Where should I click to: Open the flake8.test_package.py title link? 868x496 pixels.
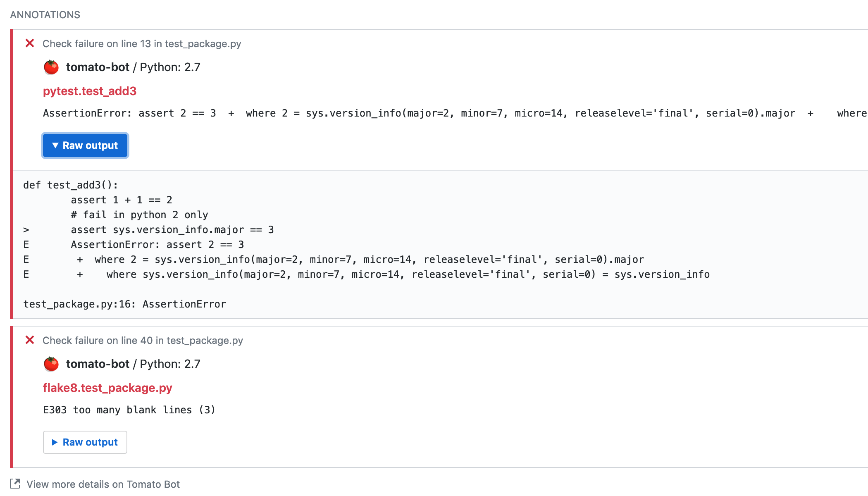(x=107, y=388)
